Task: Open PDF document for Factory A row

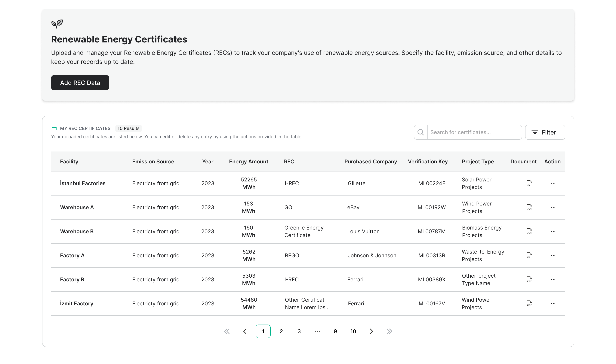Action: (529, 255)
